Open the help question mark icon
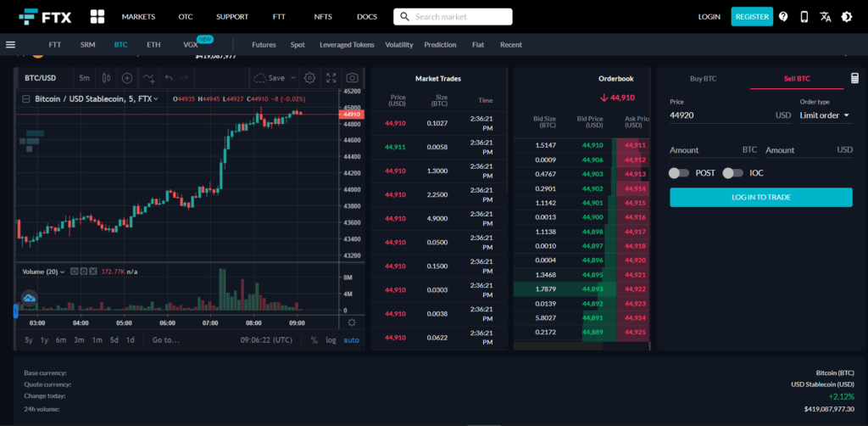Viewport: 868px width, 426px height. click(x=783, y=17)
